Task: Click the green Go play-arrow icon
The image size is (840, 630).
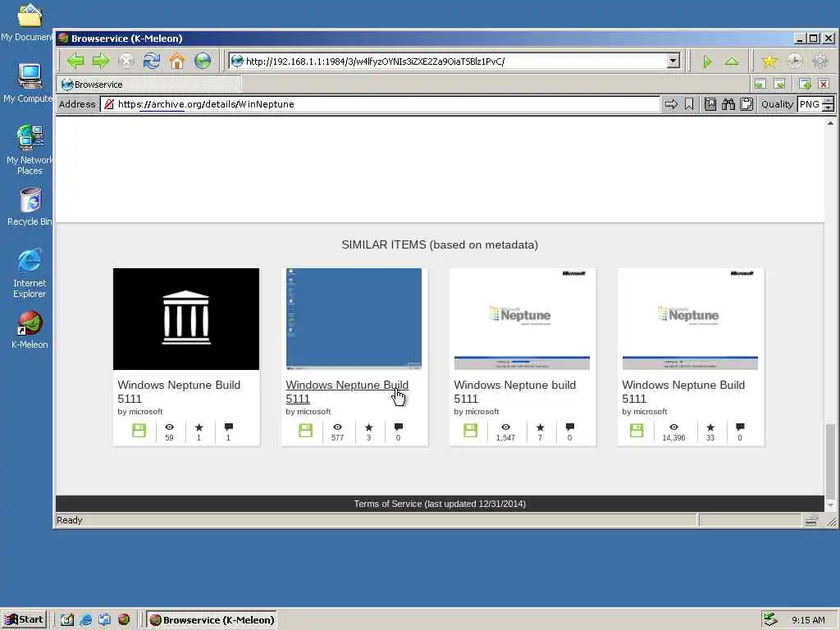Action: [707, 61]
